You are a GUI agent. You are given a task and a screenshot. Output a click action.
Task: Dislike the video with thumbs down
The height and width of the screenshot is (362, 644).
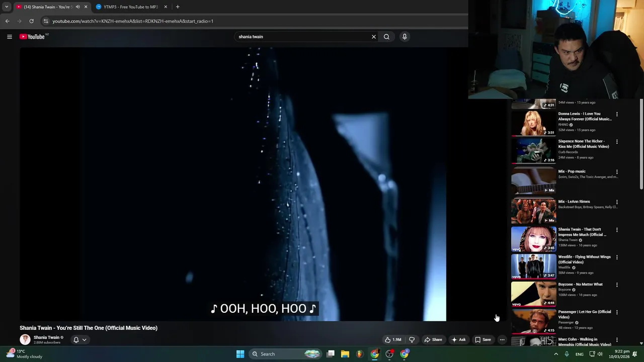coord(412,340)
